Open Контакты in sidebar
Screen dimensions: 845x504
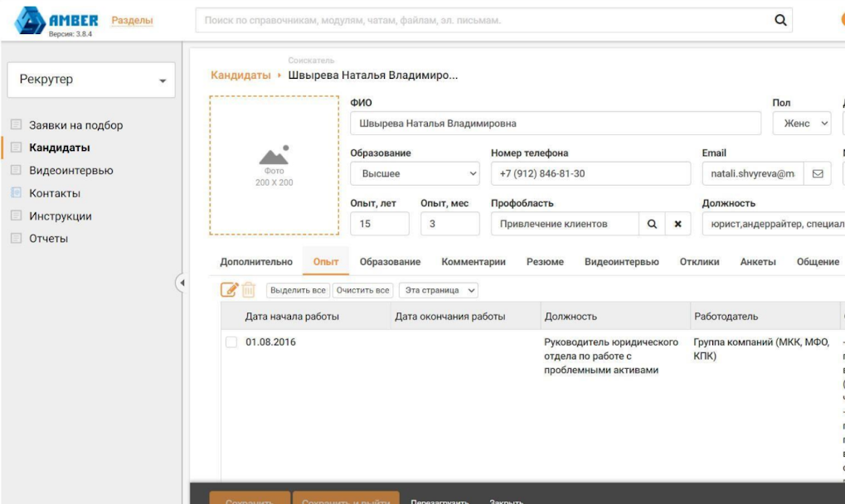click(x=55, y=193)
